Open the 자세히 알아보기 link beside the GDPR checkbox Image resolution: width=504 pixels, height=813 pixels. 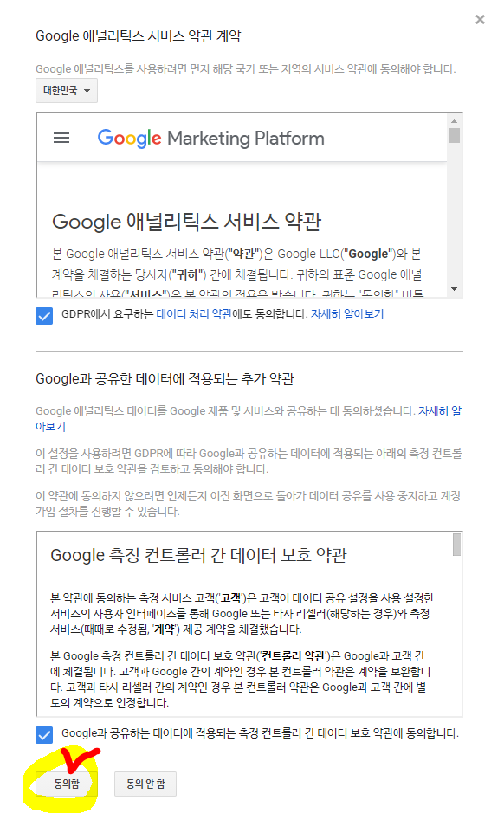point(347,314)
